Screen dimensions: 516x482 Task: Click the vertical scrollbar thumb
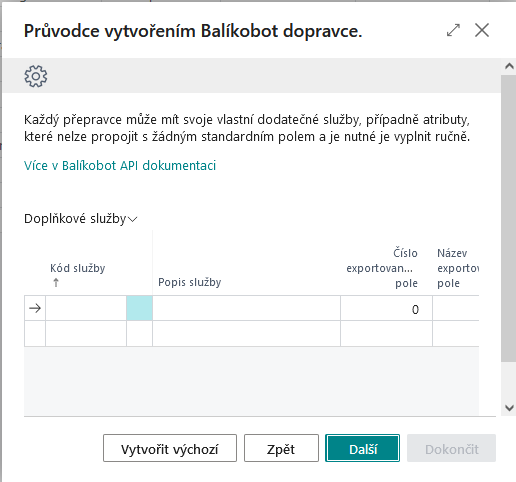(x=508, y=218)
